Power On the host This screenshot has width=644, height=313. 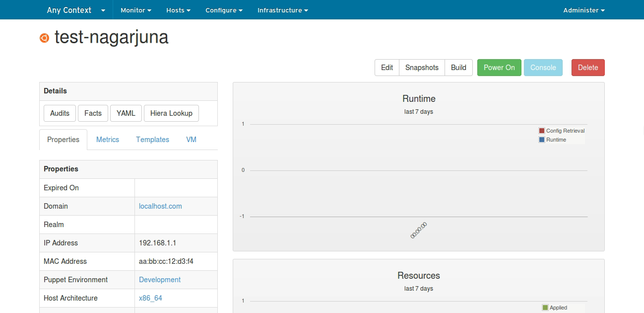coord(499,68)
